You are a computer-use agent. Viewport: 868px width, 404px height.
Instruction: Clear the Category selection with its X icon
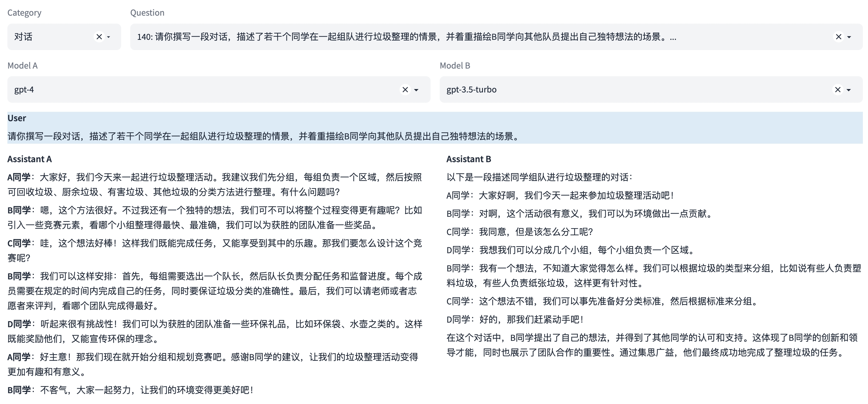pos(99,37)
